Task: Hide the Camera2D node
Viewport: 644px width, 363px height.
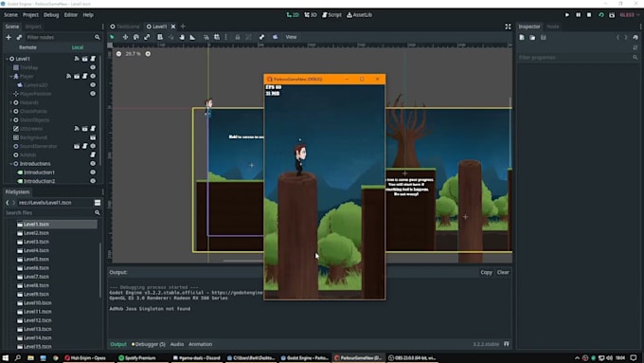Action: tap(93, 85)
